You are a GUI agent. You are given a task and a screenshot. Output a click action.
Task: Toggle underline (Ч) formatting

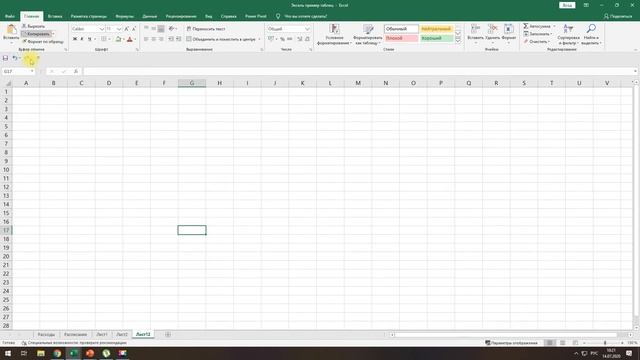[x=89, y=39]
